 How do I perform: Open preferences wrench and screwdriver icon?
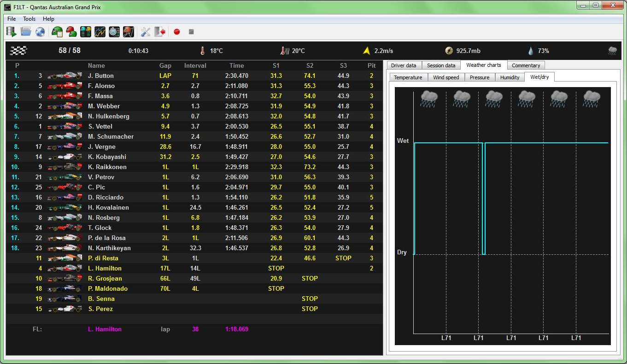(x=146, y=32)
